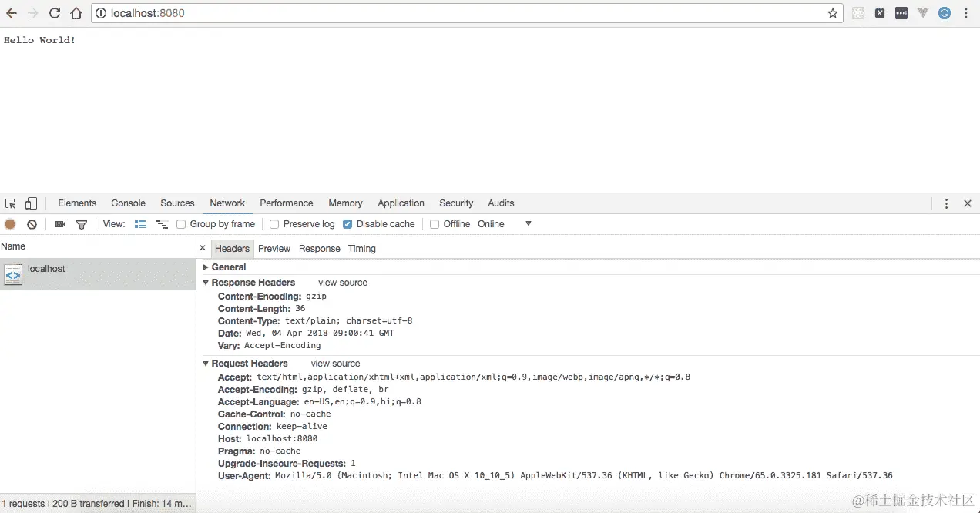The width and height of the screenshot is (980, 513).
Task: Uncheck the Disable cache checkbox
Action: click(347, 224)
